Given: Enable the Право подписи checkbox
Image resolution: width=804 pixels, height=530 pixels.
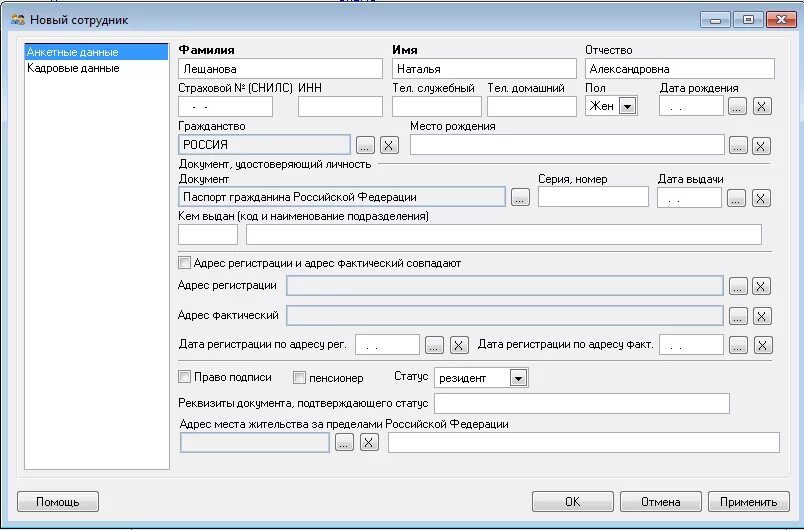Looking at the screenshot, I should (184, 377).
